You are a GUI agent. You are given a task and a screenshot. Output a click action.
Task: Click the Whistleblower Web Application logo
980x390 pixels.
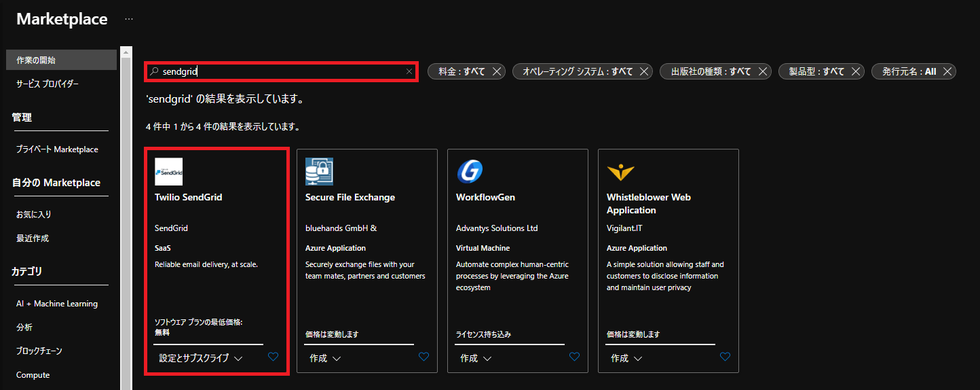[620, 172]
